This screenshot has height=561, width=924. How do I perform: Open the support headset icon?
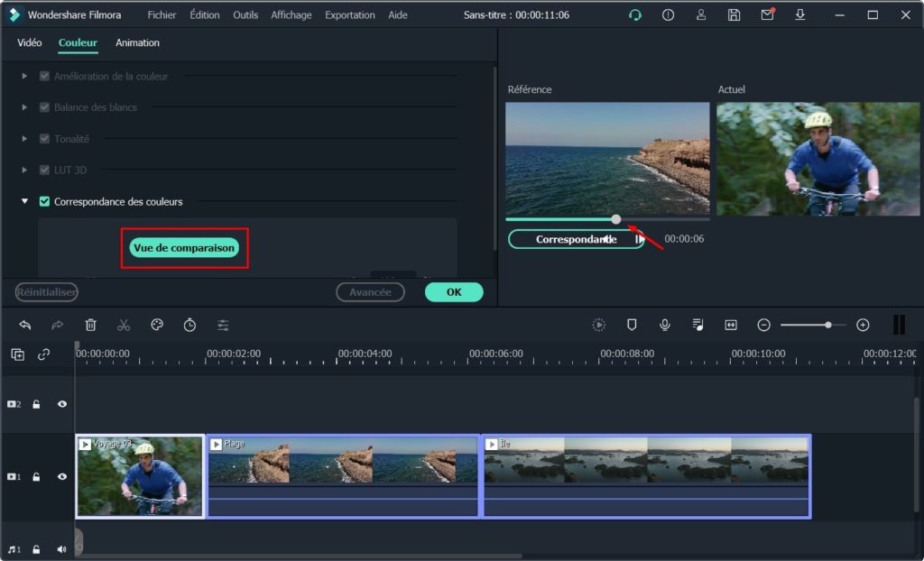coord(634,15)
